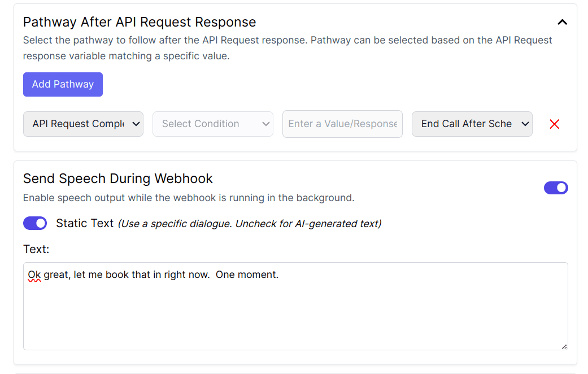The image size is (588, 374).
Task: Click the "Enable speech output while the webhook" description
Action: [189, 198]
